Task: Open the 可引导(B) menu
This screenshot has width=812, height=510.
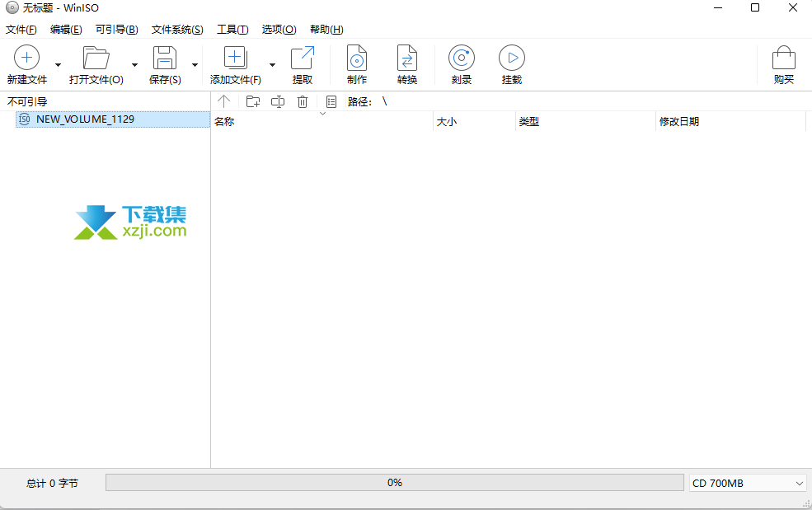Action: (x=116, y=30)
